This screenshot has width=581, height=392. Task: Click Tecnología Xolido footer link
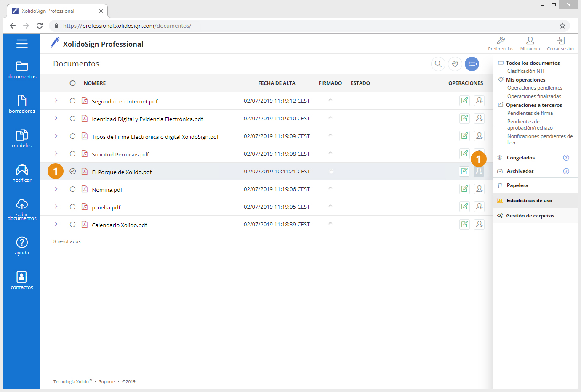pos(72,381)
